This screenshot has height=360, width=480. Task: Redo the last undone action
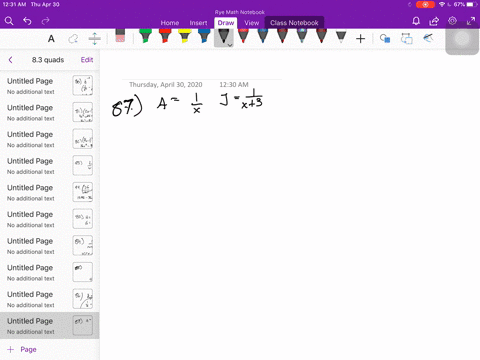click(45, 21)
